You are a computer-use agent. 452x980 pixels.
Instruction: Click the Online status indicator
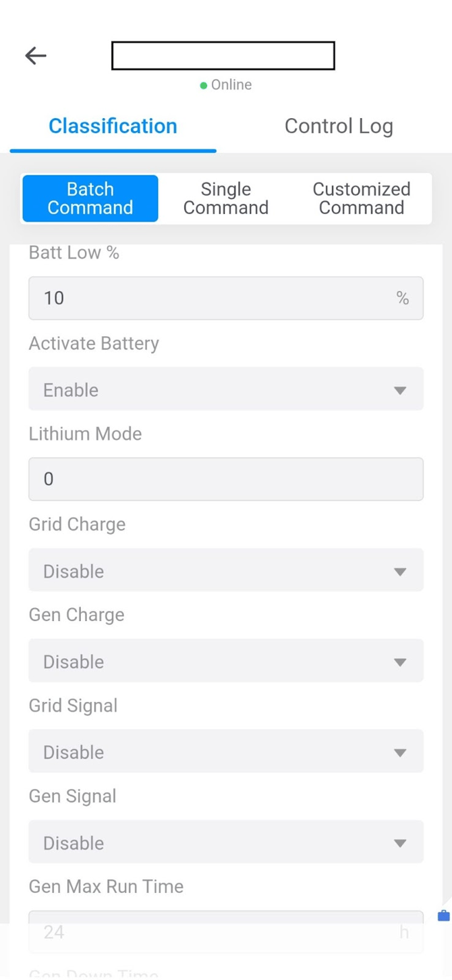226,85
